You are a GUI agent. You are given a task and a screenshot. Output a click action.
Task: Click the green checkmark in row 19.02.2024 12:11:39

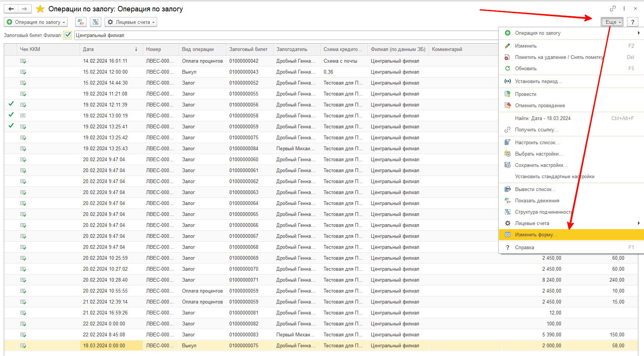coord(11,104)
